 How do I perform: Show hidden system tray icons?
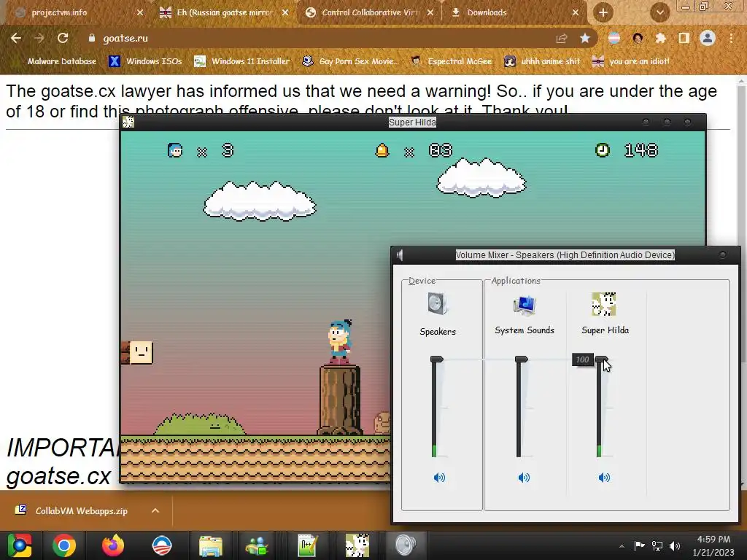point(622,546)
